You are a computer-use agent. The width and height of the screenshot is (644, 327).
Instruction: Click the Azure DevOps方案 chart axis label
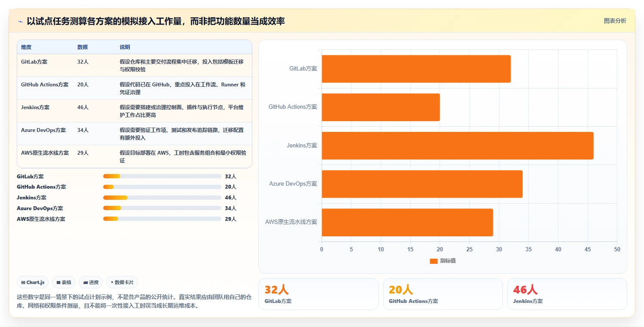click(x=293, y=184)
